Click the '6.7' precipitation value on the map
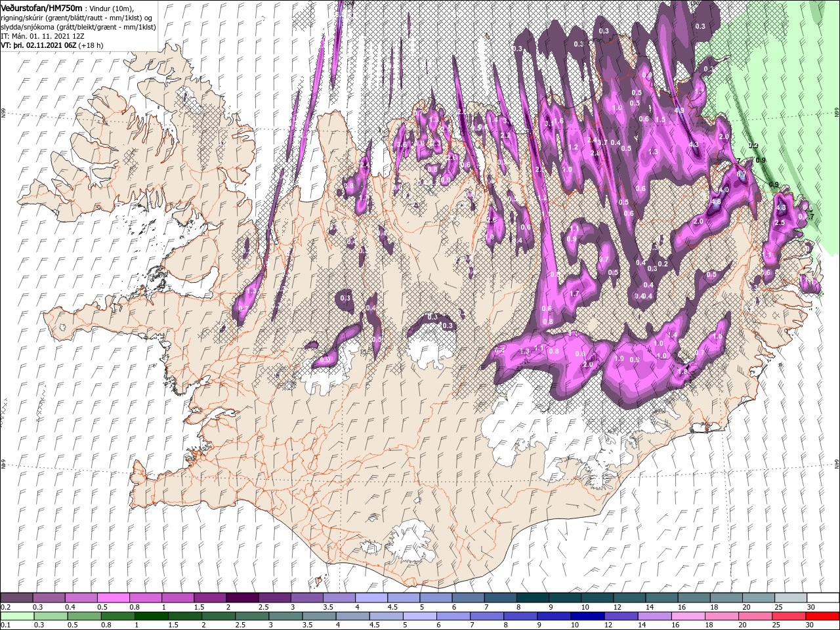The height and width of the screenshot is (630, 840). [742, 175]
